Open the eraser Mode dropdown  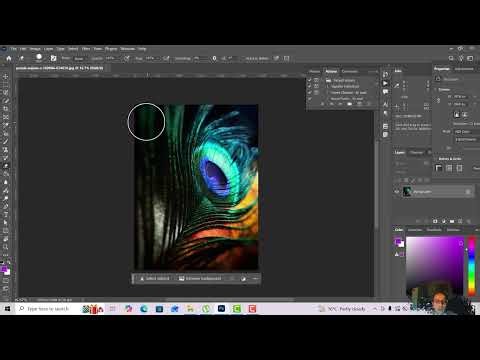coord(81,59)
